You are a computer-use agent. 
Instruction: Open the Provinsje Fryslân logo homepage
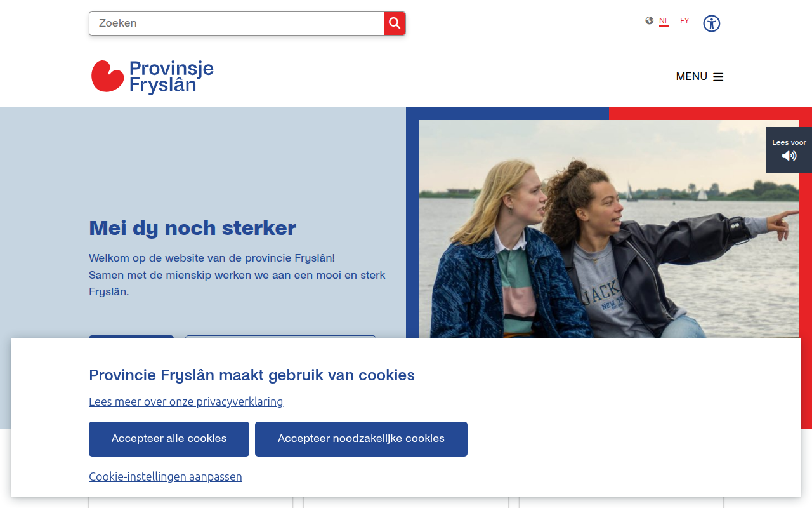[x=152, y=77]
